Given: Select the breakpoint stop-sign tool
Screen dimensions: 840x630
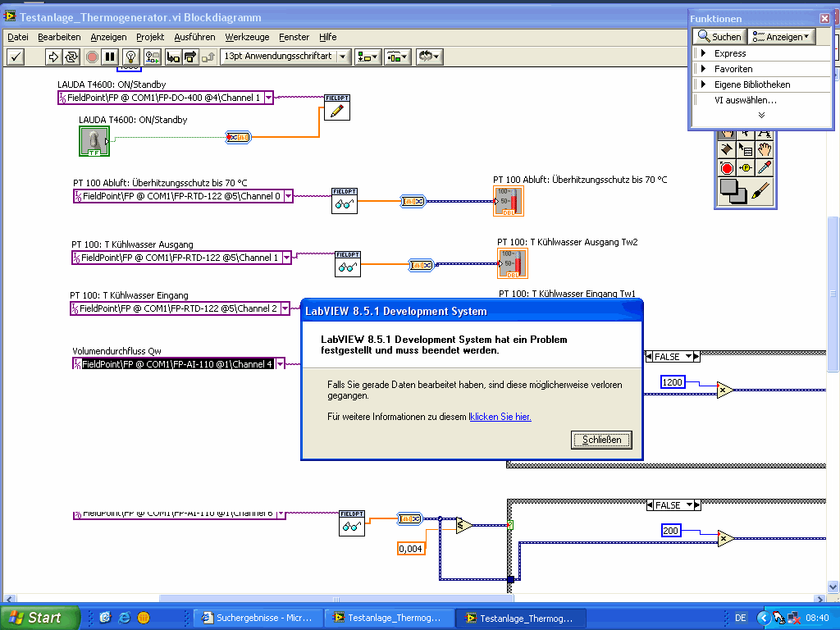Looking at the screenshot, I should click(x=727, y=168).
